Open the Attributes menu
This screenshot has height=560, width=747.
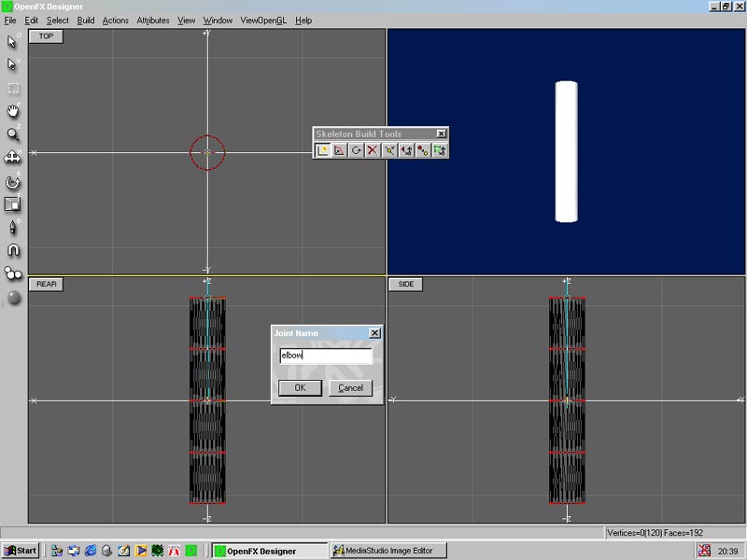(153, 21)
